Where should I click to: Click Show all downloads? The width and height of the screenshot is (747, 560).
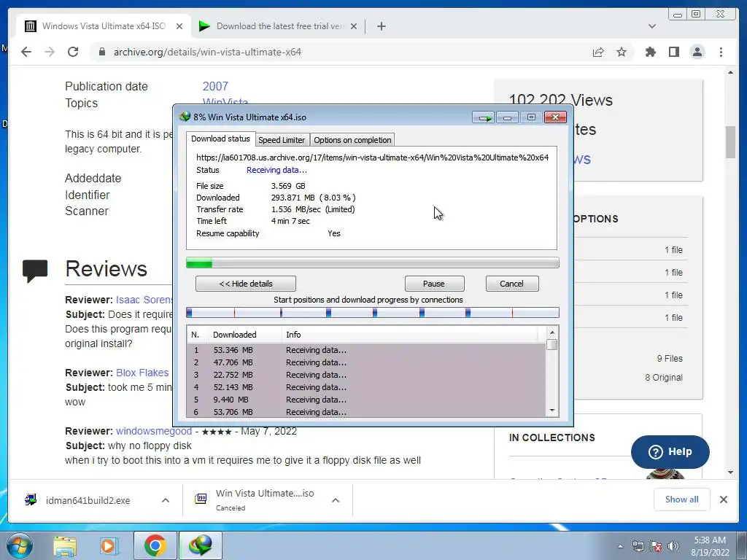682,499
